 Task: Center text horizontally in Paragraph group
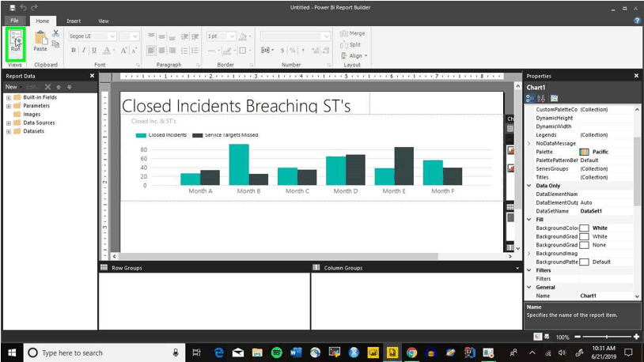[162, 51]
